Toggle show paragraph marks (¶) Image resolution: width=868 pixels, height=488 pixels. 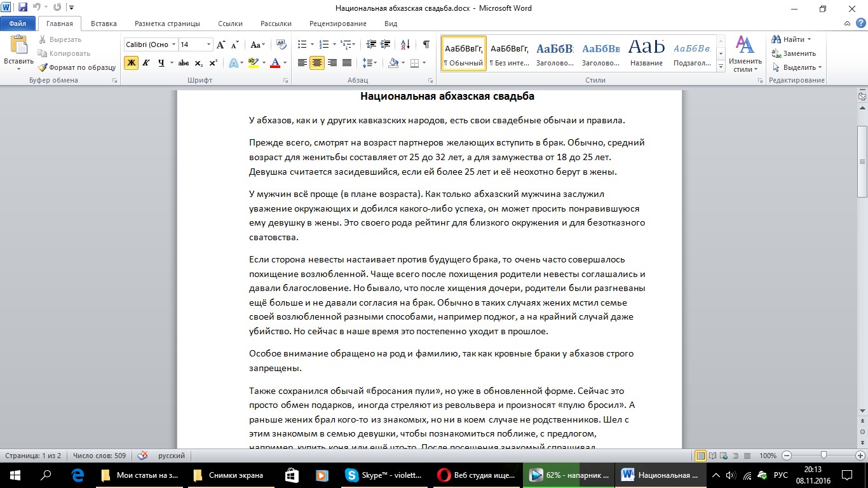(426, 44)
